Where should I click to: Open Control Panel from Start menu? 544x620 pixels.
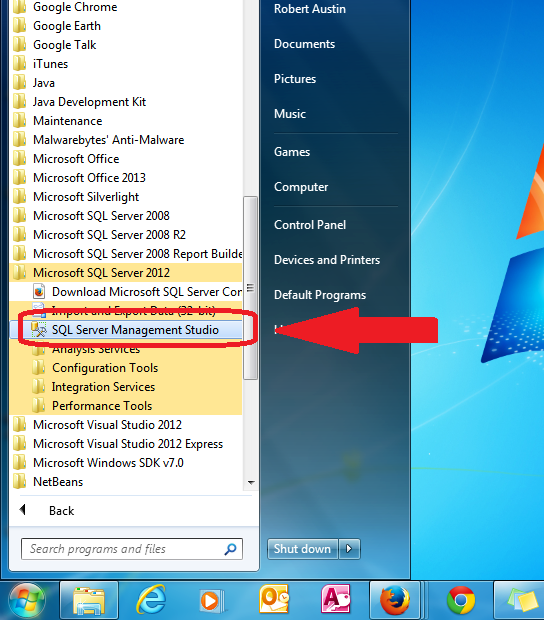pos(310,225)
